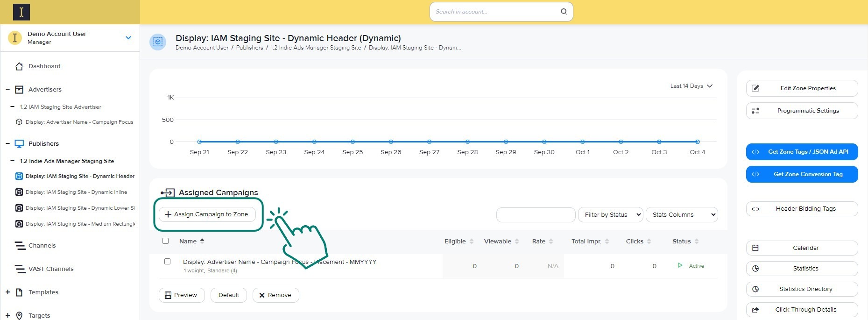Open Display: IAM Staging Site - Dynamic Inline
868x320 pixels.
coord(76,192)
